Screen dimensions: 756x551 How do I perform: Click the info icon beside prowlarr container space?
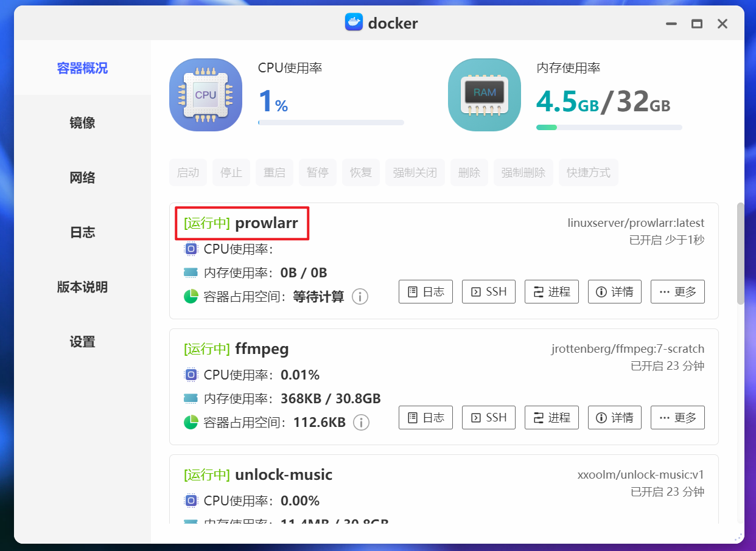360,297
